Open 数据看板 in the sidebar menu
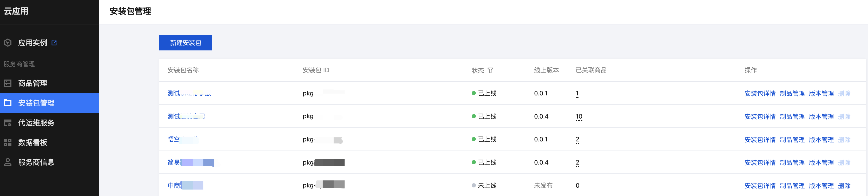This screenshot has width=868, height=196. (32, 142)
